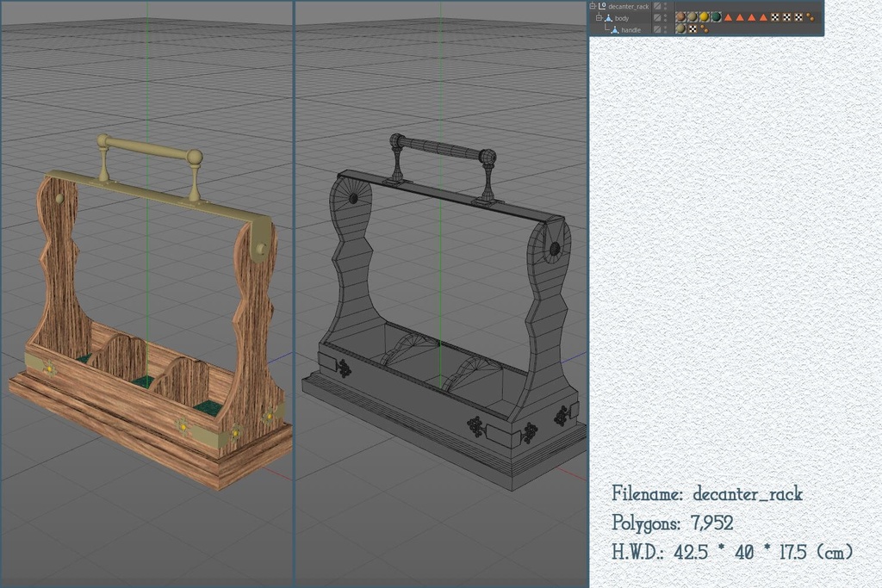882x588 pixels.
Task: Click the brass handle bar in textured view
Action: pyautogui.click(x=151, y=150)
